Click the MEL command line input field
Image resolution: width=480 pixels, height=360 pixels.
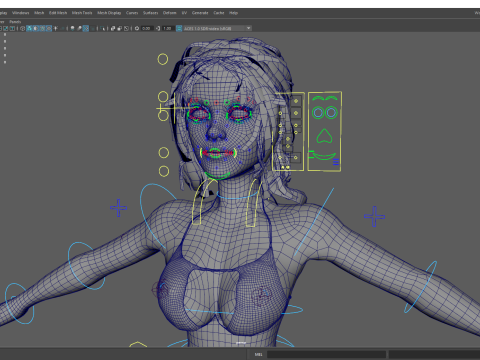(326, 354)
